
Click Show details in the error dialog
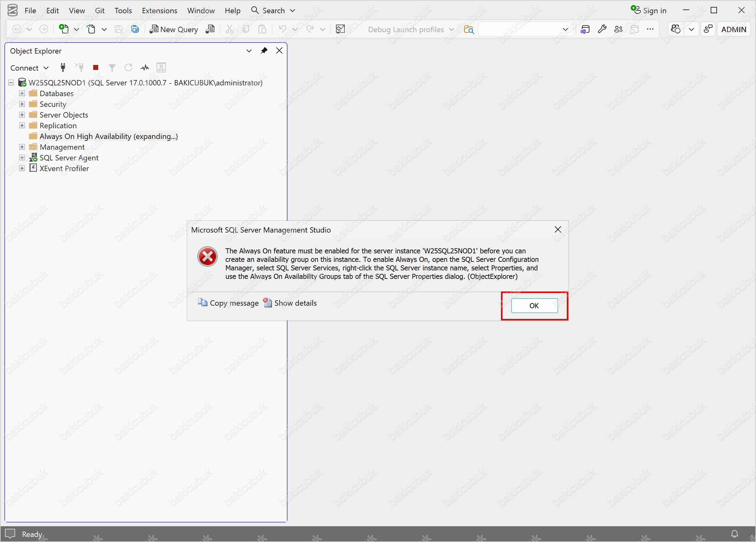(295, 303)
